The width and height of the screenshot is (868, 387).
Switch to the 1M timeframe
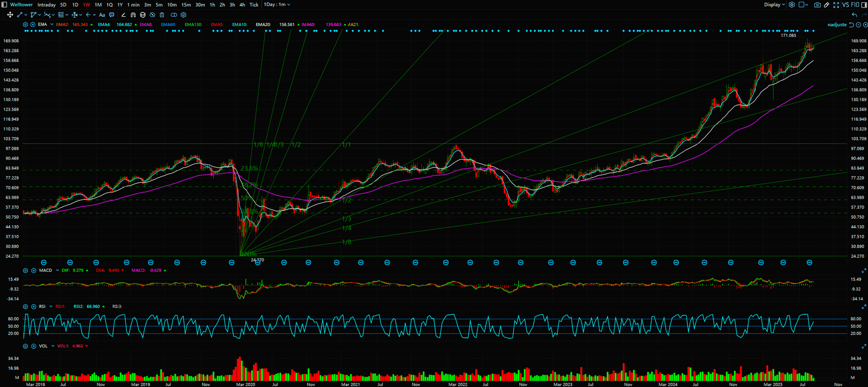pos(98,5)
